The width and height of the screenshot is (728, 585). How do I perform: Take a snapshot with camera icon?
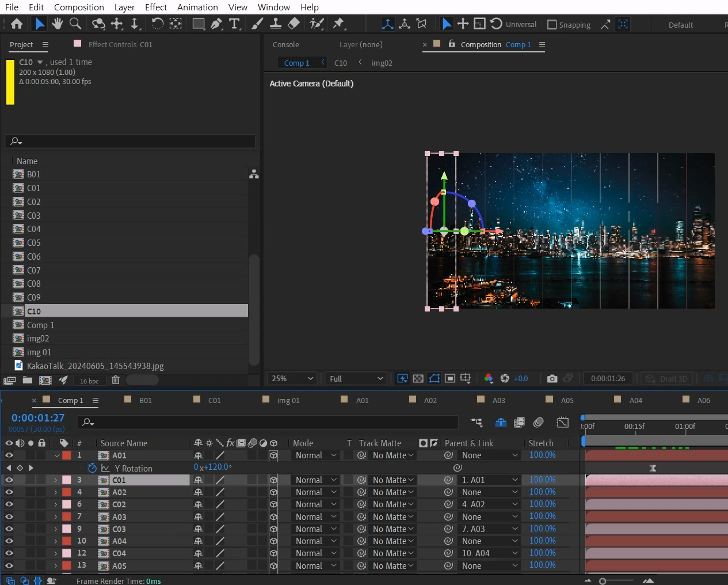pos(552,378)
